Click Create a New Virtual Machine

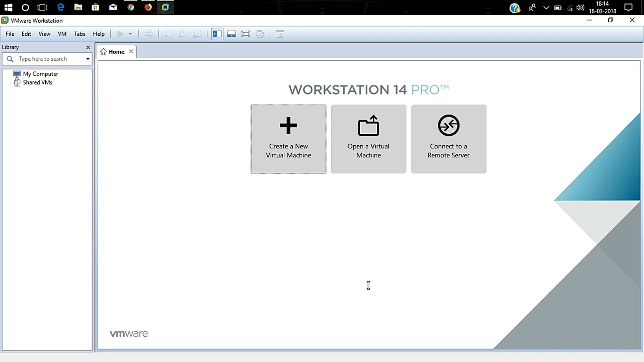tap(288, 139)
